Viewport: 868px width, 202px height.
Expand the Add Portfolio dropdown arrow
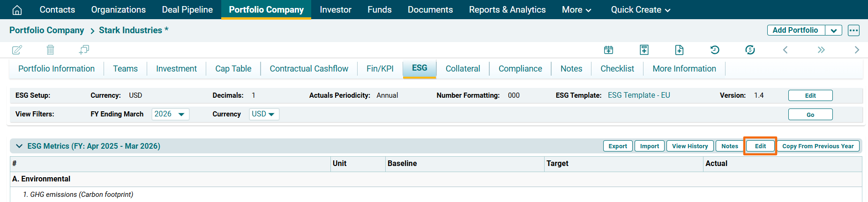pyautogui.click(x=833, y=30)
